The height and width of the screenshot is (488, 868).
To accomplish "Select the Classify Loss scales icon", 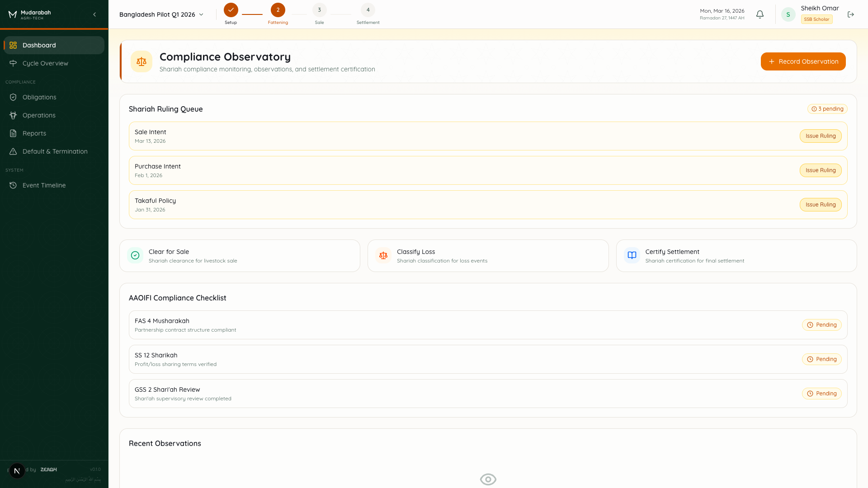I will tap(383, 255).
